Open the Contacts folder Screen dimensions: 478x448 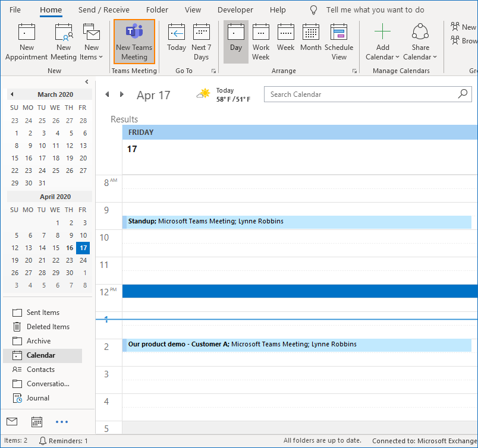pyautogui.click(x=40, y=370)
